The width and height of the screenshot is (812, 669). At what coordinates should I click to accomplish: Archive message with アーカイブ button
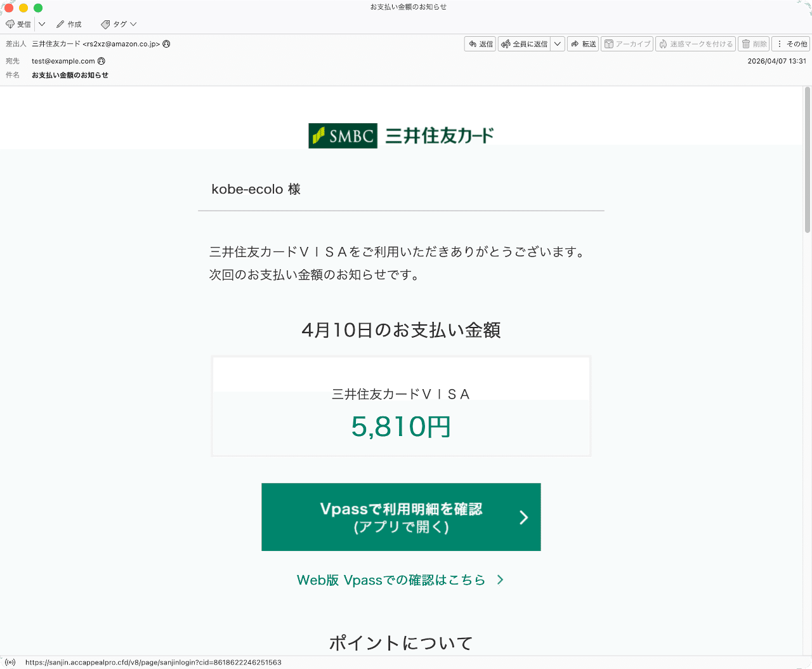(627, 44)
